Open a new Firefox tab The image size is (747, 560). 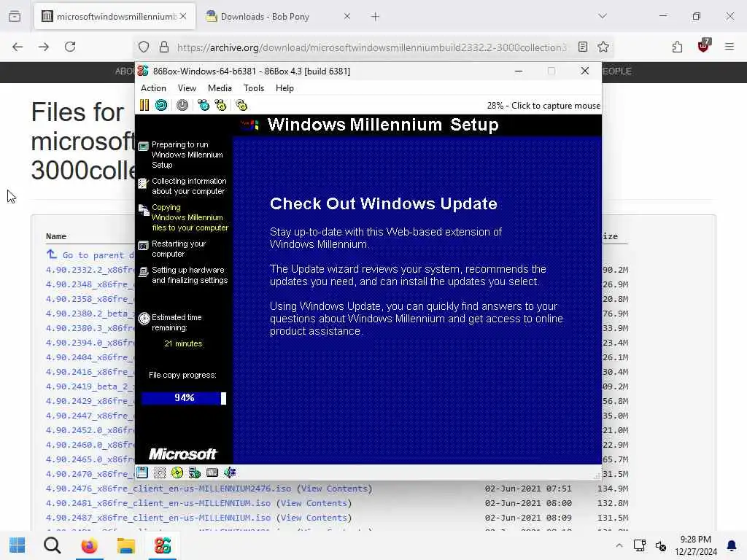point(376,17)
